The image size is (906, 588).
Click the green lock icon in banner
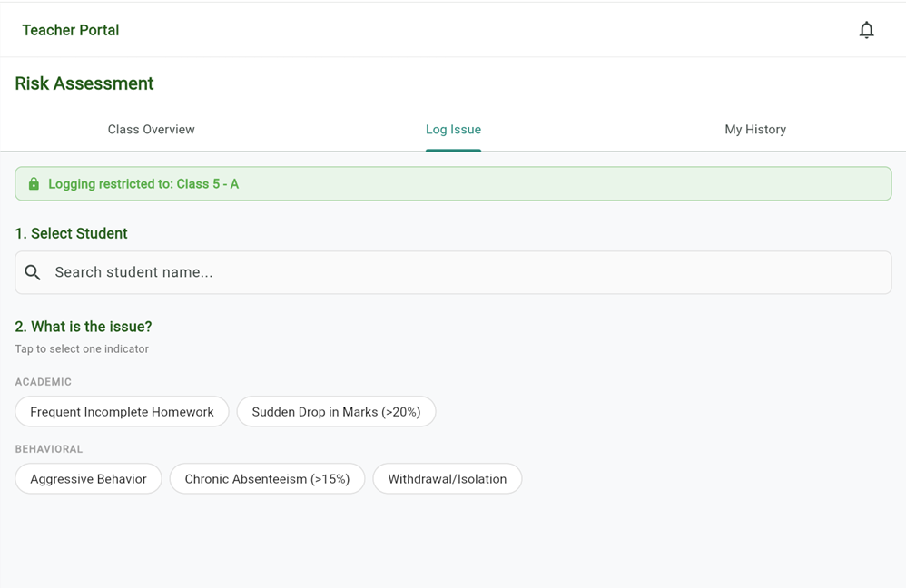tap(34, 184)
